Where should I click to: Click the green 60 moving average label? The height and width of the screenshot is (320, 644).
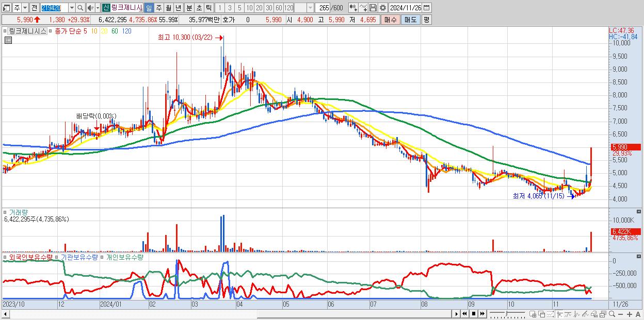(115, 31)
